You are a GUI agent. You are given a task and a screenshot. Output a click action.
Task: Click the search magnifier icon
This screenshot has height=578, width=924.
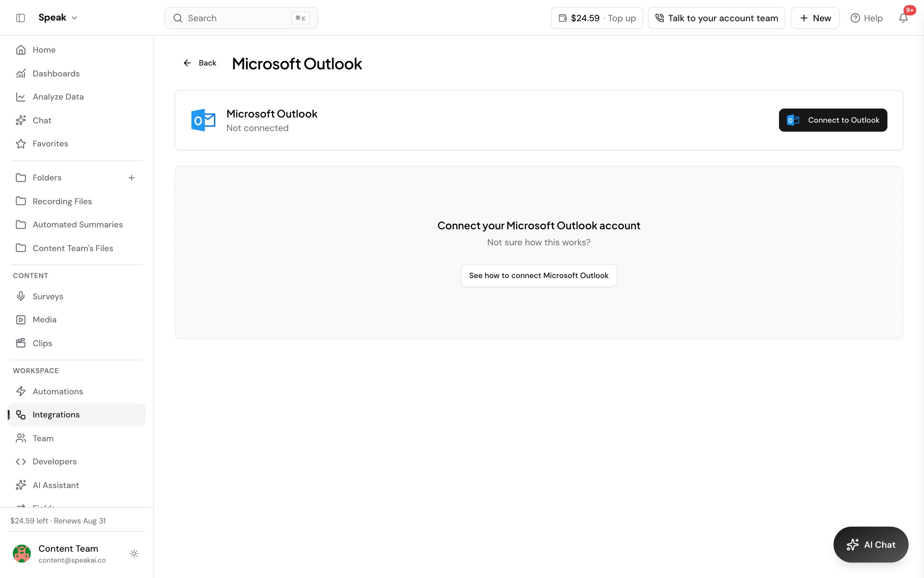(x=177, y=18)
